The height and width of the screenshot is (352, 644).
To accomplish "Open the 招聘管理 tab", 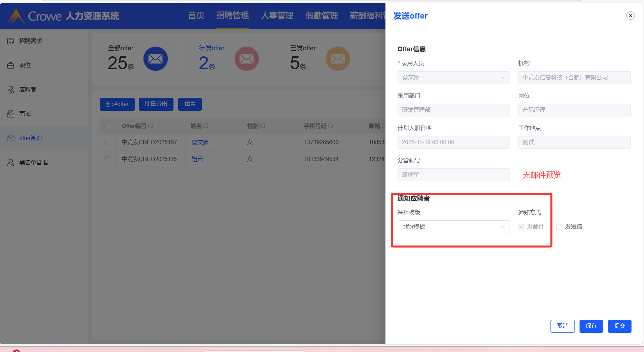I will (233, 16).
